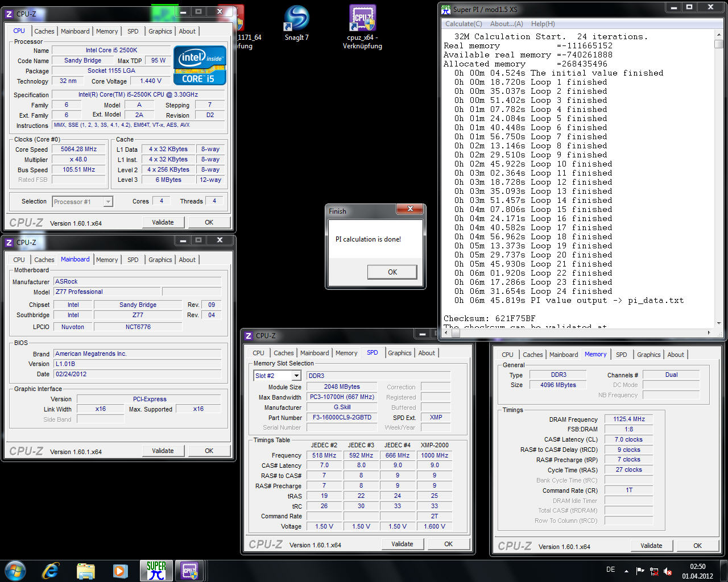Switch to Super PI taskbar icon
The height and width of the screenshot is (582, 728).
point(156,571)
